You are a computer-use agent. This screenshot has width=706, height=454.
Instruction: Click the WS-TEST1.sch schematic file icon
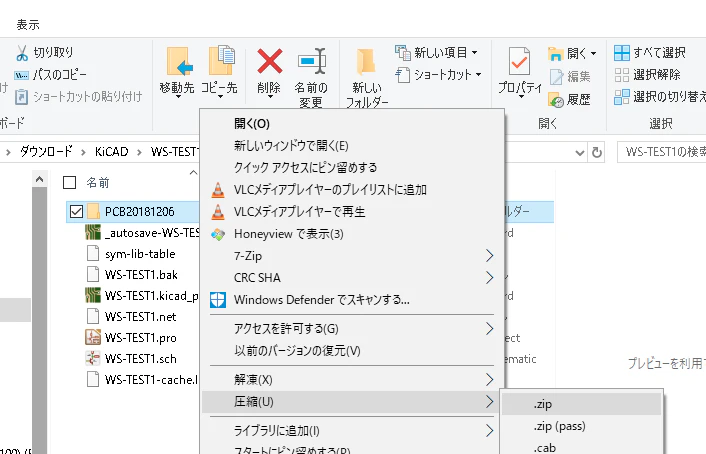coord(93,359)
